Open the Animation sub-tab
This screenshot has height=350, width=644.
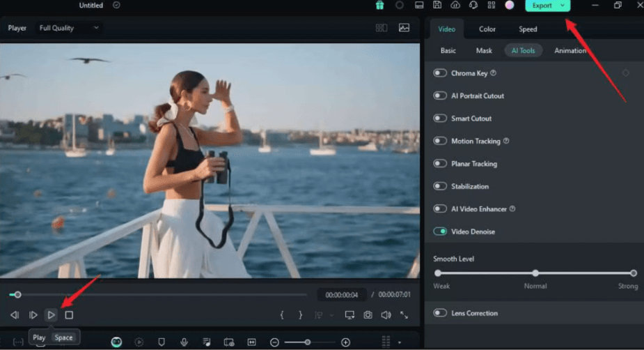coord(570,51)
